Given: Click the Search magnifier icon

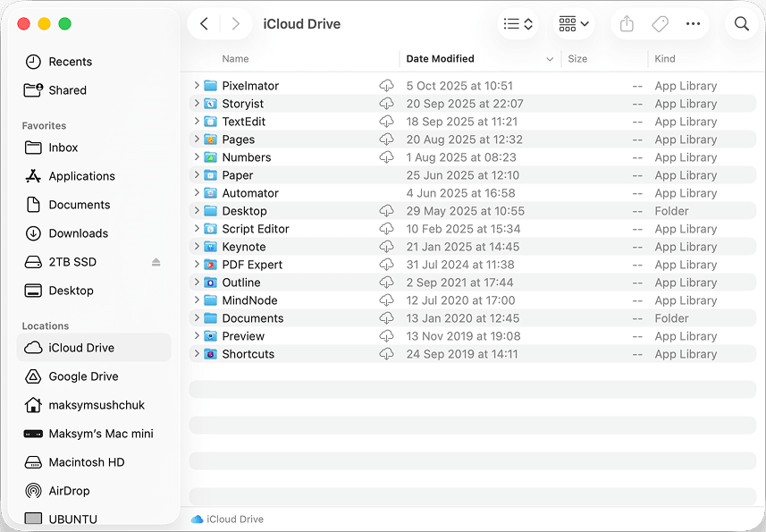Looking at the screenshot, I should 741,24.
